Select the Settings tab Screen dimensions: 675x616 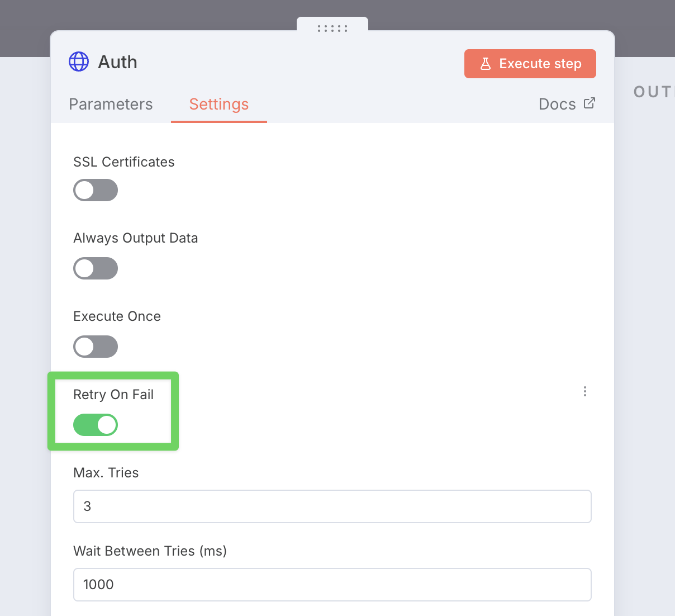point(219,104)
